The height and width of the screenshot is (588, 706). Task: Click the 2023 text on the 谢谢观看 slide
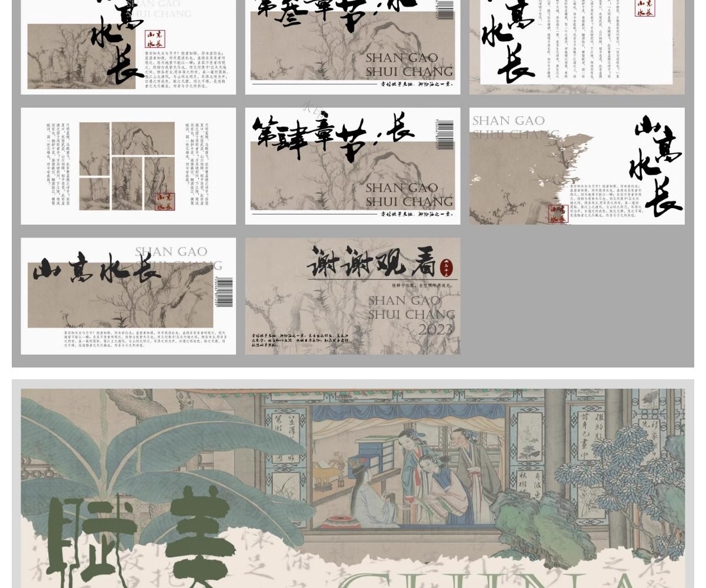tap(435, 329)
